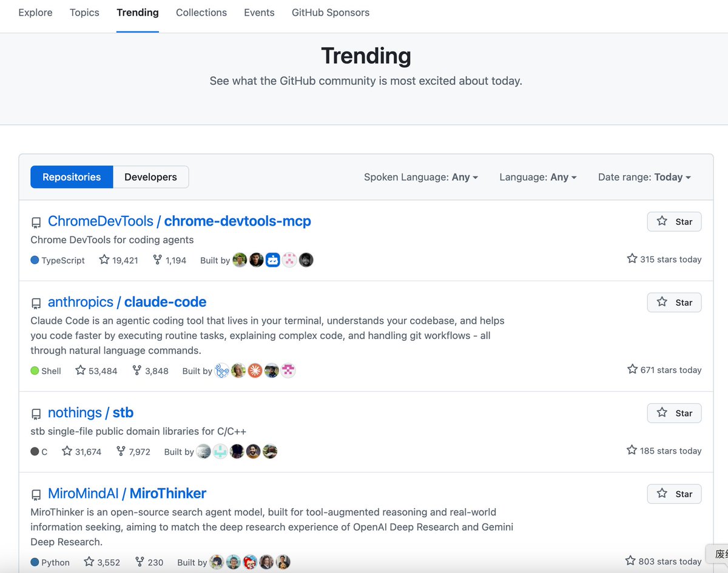This screenshot has height=573, width=728.
Task: Open the Events tab
Action: (x=259, y=13)
